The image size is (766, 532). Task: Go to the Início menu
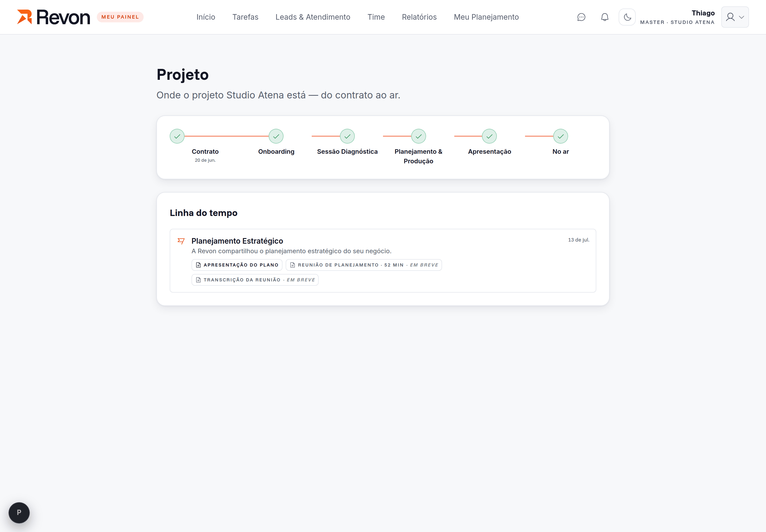tap(206, 17)
